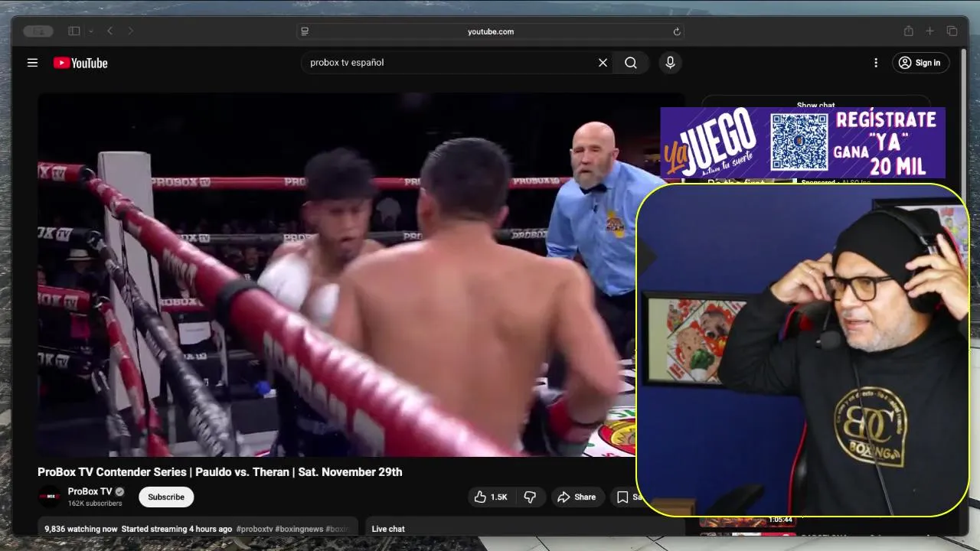Clear the search text with the X icon
The height and width of the screenshot is (551, 980).
603,63
